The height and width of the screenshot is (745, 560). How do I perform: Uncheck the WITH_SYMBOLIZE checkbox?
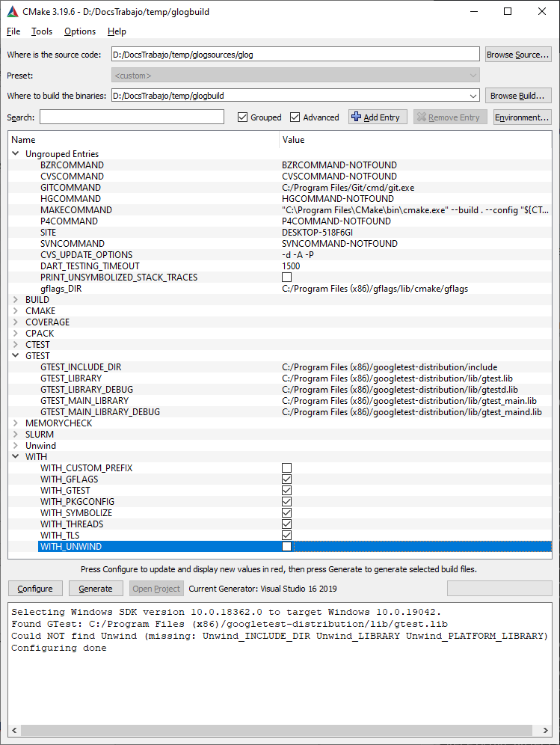click(287, 512)
